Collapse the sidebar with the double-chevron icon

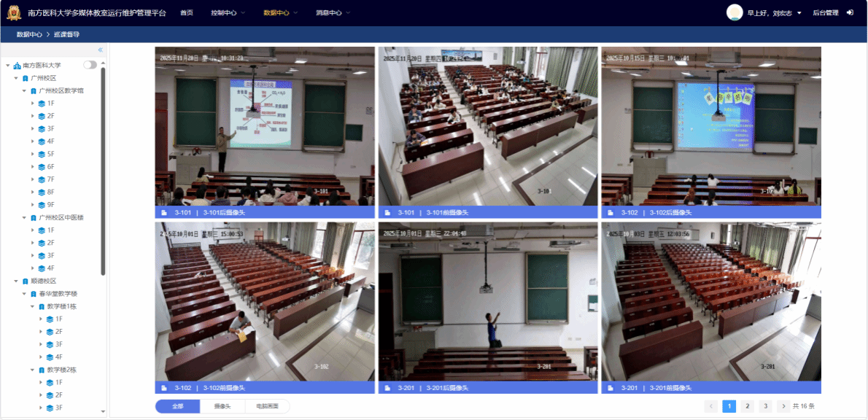pyautogui.click(x=101, y=50)
